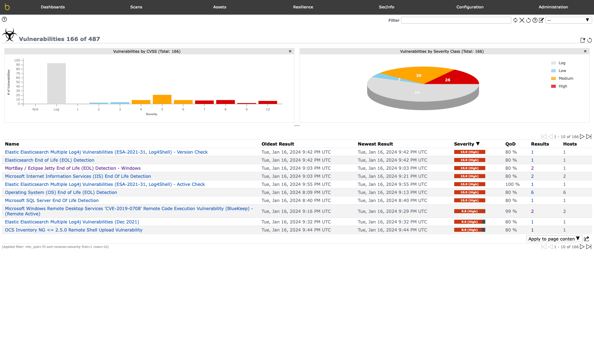This screenshot has width=594, height=364.
Task: Open the edit filter dialog icon
Action: click(541, 20)
